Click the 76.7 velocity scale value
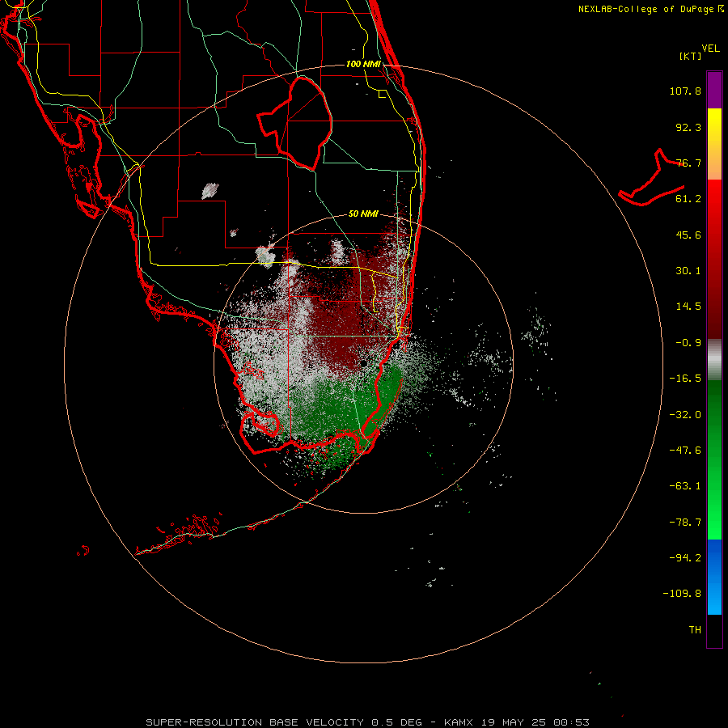 click(688, 163)
